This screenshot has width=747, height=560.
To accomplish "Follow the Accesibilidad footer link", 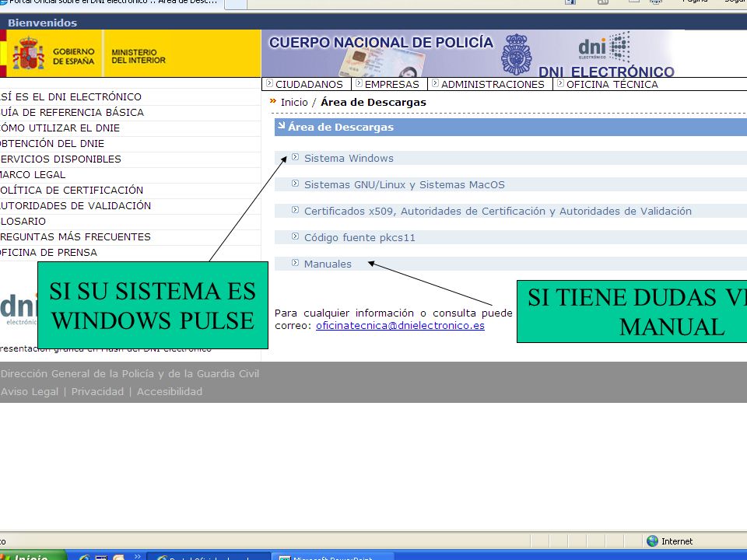I will coord(170,391).
